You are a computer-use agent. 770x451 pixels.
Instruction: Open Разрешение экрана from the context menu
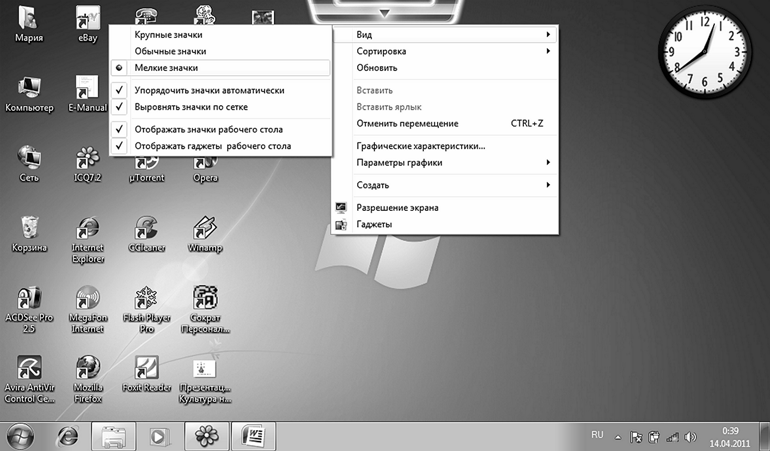point(397,208)
